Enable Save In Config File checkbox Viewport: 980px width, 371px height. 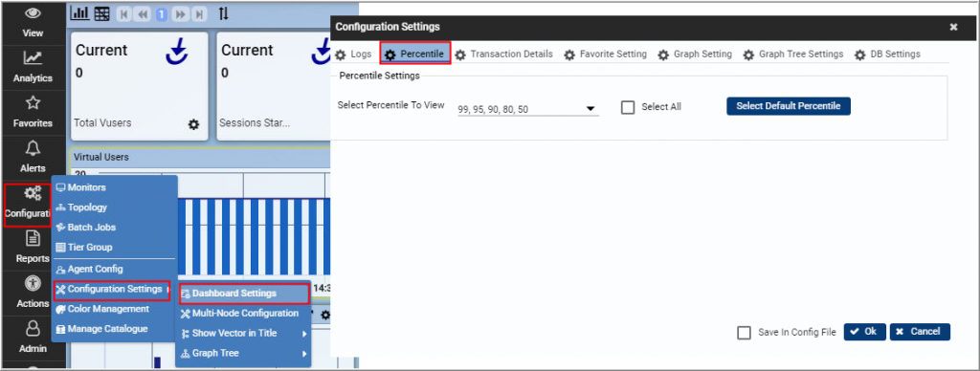[744, 333]
